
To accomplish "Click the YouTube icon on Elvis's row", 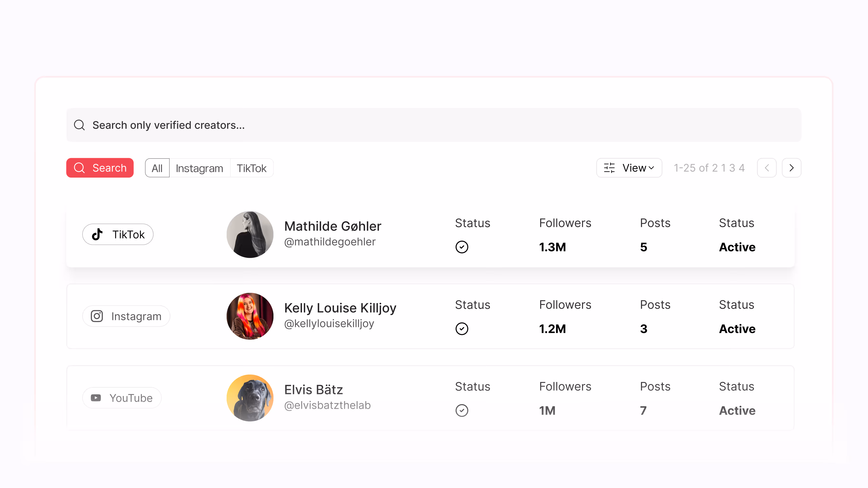I will (x=96, y=398).
